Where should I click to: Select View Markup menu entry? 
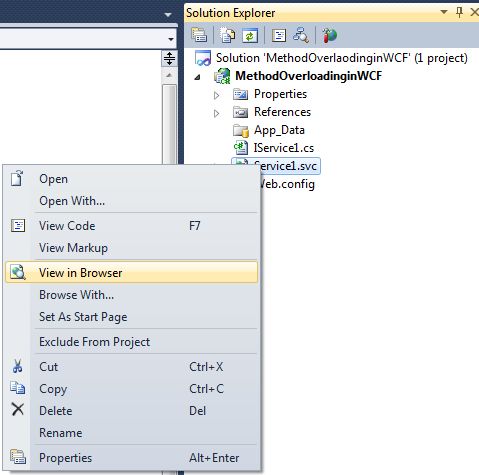pos(132,248)
